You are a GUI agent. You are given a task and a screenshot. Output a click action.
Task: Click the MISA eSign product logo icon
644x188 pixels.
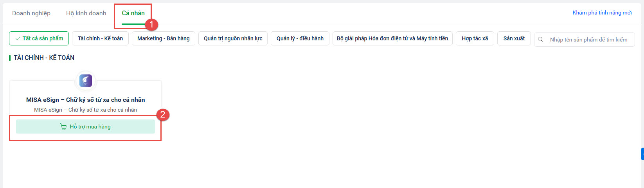tap(86, 81)
